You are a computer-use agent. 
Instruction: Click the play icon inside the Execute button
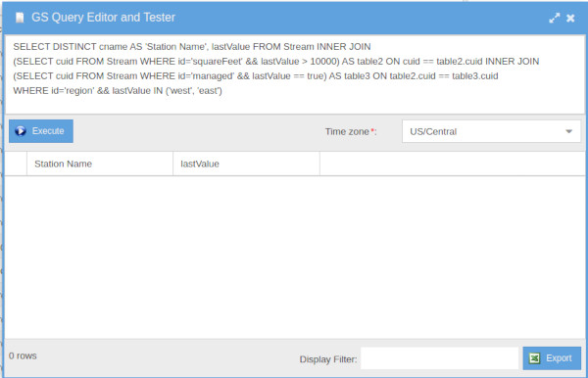[21, 131]
